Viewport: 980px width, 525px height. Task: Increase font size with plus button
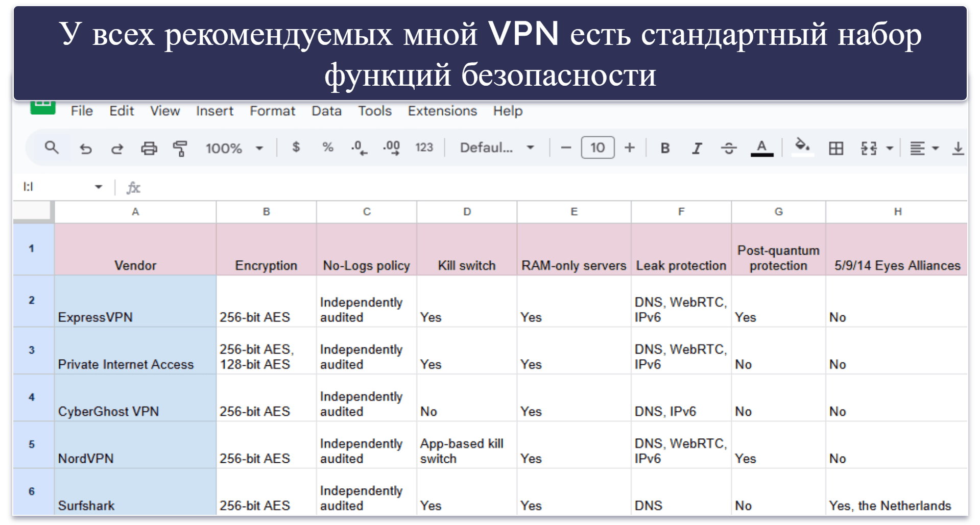coord(630,148)
